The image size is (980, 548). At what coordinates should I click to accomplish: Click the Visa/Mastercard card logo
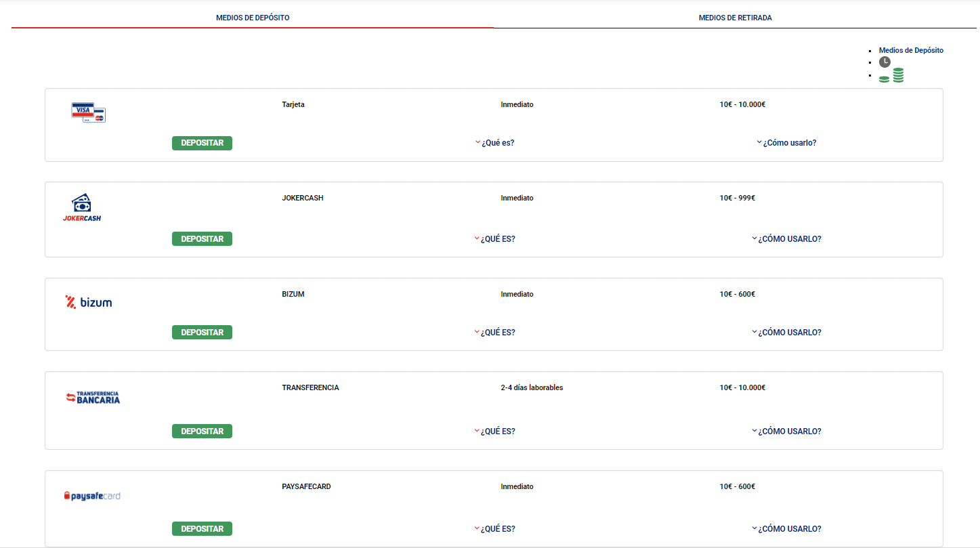pos(89,112)
